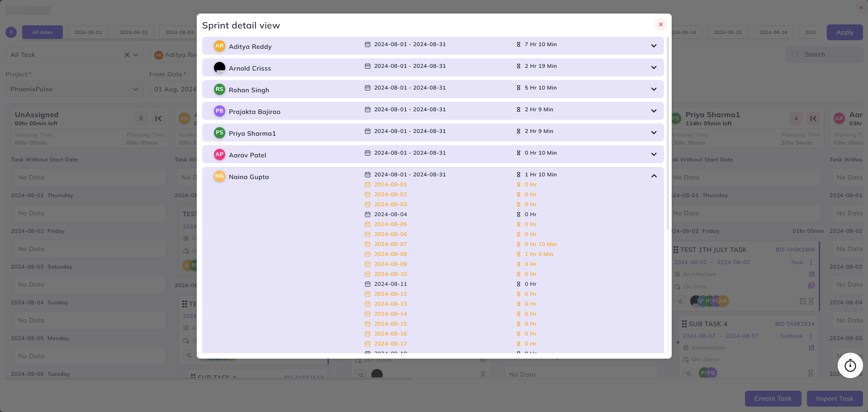868x412 pixels.
Task: Open the floating timer icon
Action: pos(850,365)
